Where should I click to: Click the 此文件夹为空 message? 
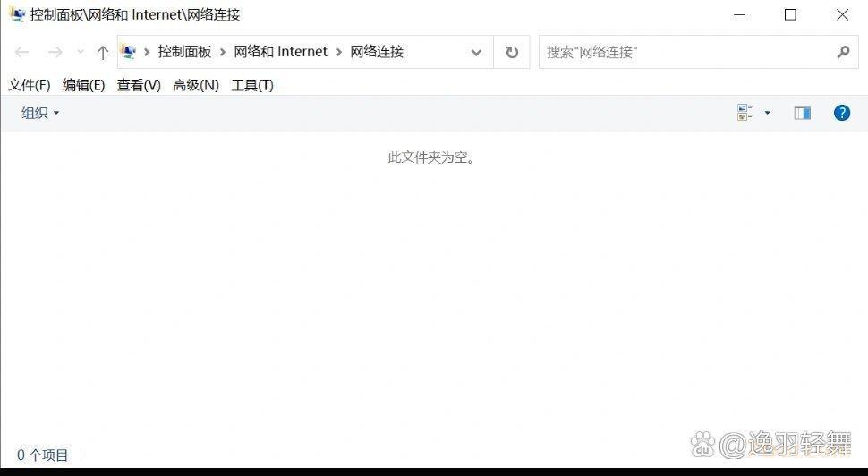[431, 157]
